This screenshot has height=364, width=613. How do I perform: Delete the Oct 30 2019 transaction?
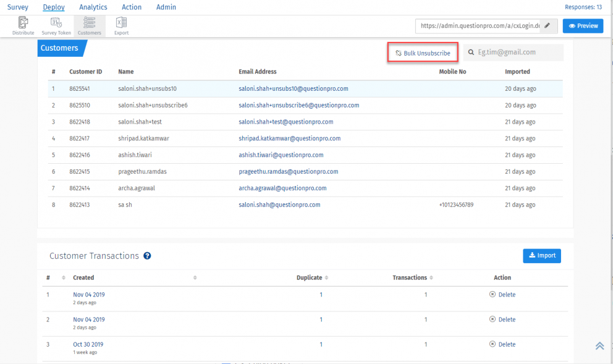[502, 344]
